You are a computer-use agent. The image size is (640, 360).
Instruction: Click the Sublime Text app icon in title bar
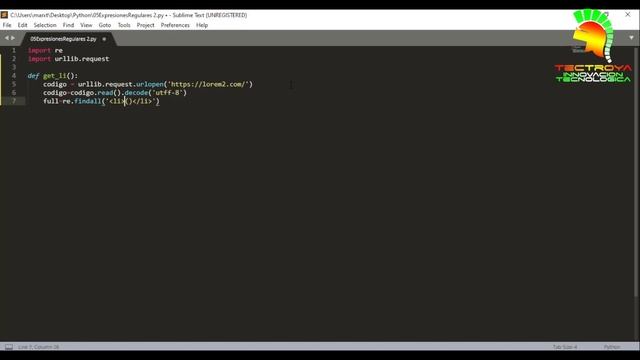click(4, 15)
